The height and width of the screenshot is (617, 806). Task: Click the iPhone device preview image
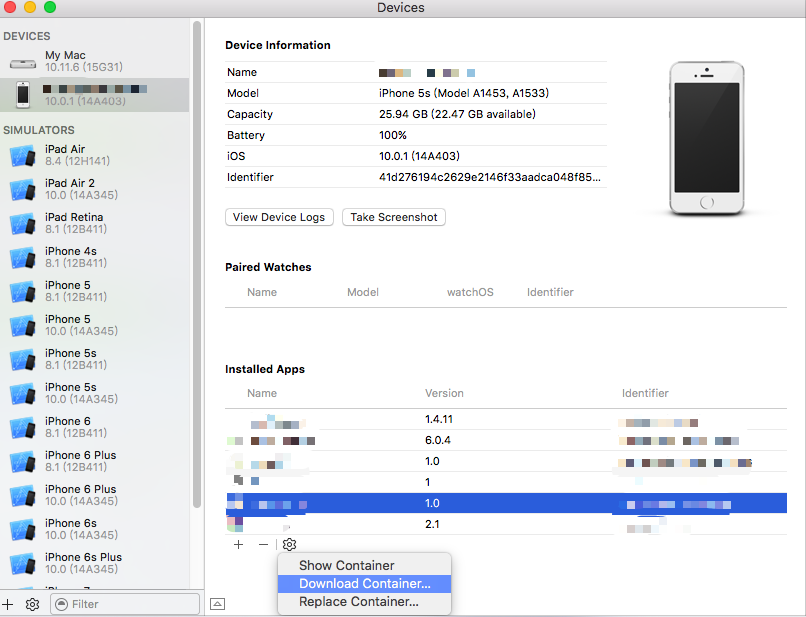coord(707,138)
